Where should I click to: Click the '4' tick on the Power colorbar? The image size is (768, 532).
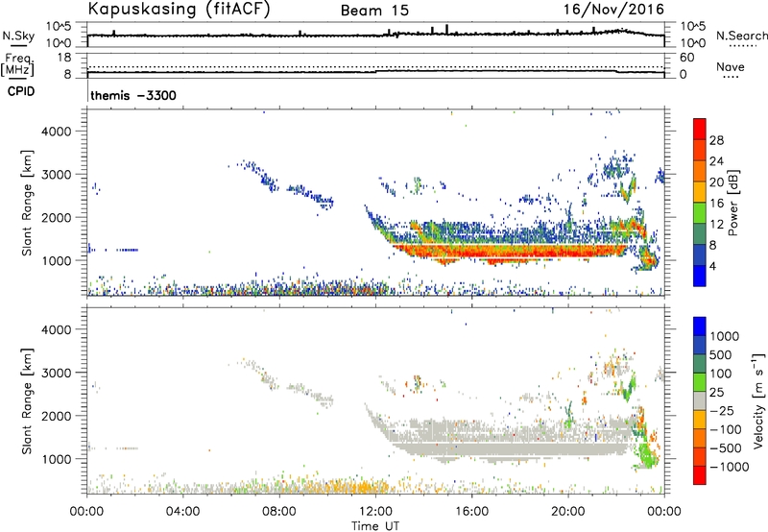(712, 266)
